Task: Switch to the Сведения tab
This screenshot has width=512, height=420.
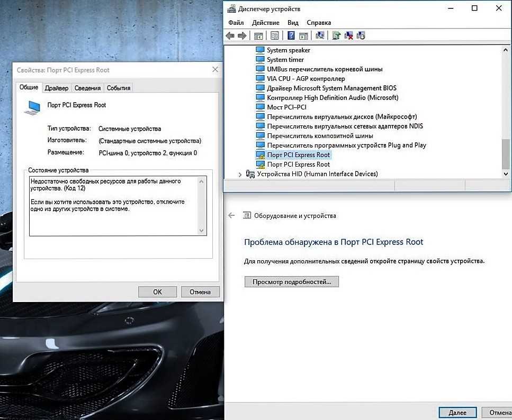Action: 87,88
